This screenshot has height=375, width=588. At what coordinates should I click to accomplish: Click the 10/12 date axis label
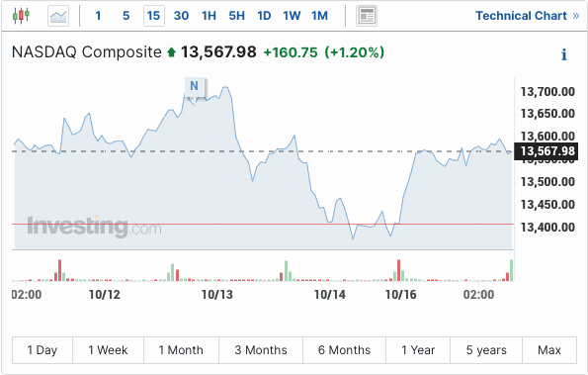point(105,295)
